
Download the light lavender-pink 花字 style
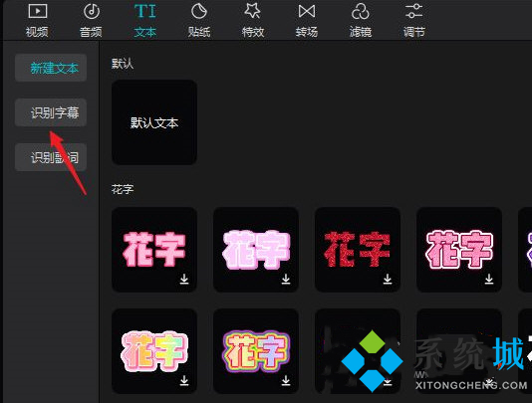286,279
